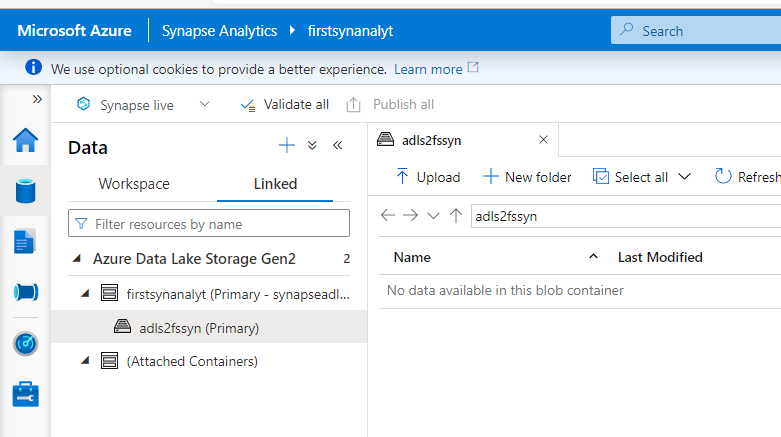
Task: Navigate up one folder level
Action: coord(455,216)
